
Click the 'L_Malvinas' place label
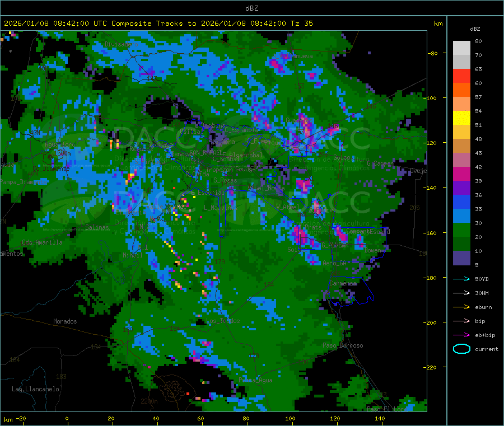point(221,208)
